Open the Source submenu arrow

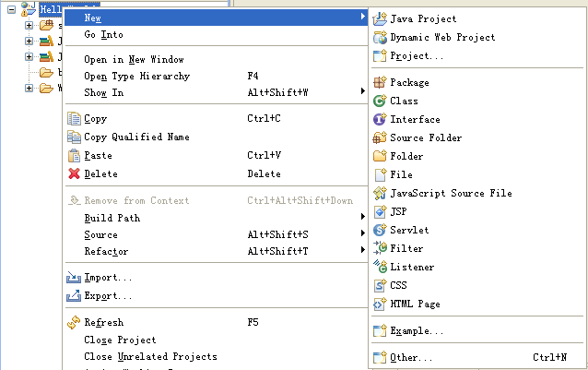coord(362,233)
